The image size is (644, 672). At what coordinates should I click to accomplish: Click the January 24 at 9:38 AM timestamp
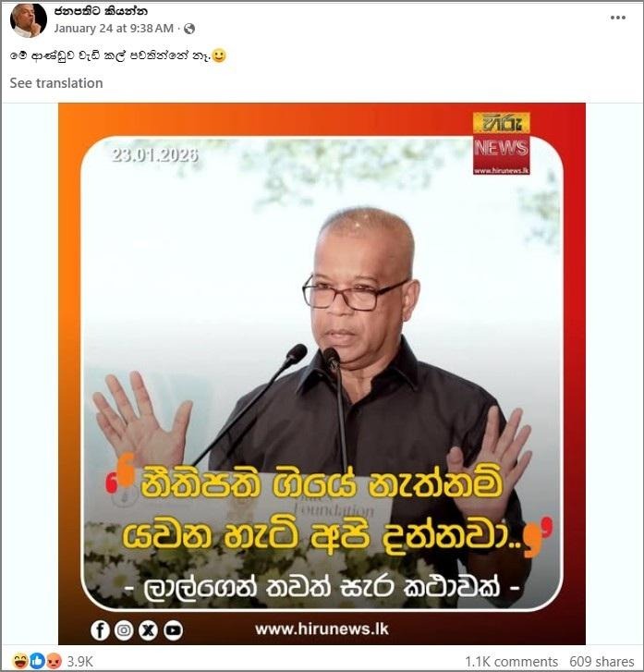[114, 29]
